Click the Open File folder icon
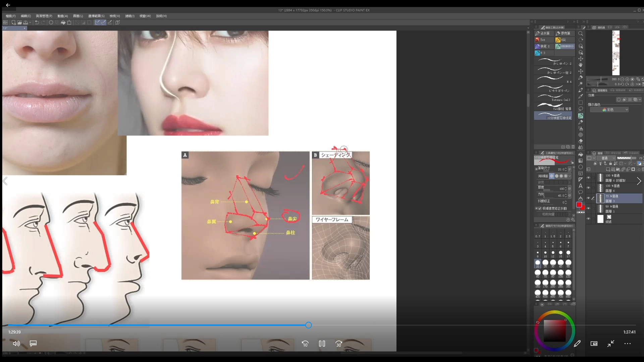The image size is (644, 362). tap(19, 22)
